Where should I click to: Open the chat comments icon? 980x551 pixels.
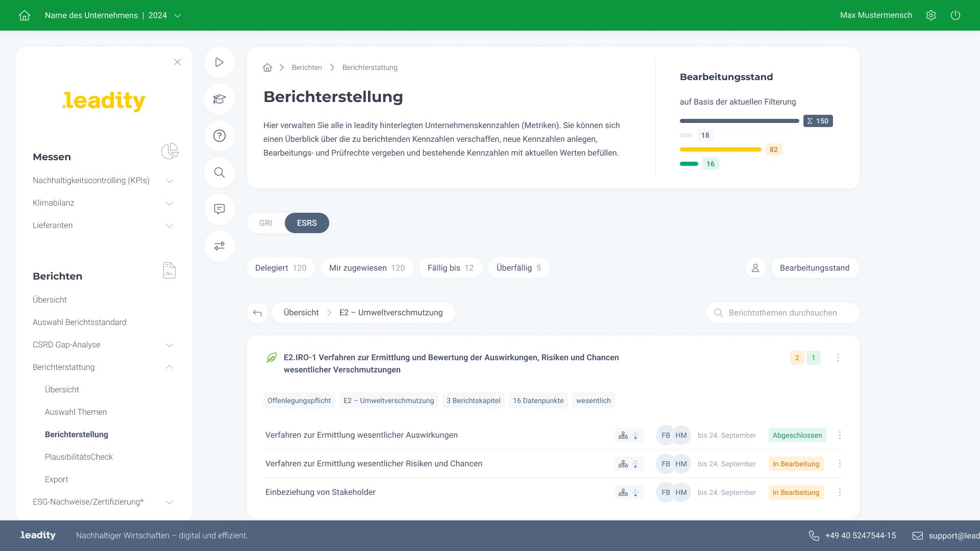pyautogui.click(x=219, y=209)
